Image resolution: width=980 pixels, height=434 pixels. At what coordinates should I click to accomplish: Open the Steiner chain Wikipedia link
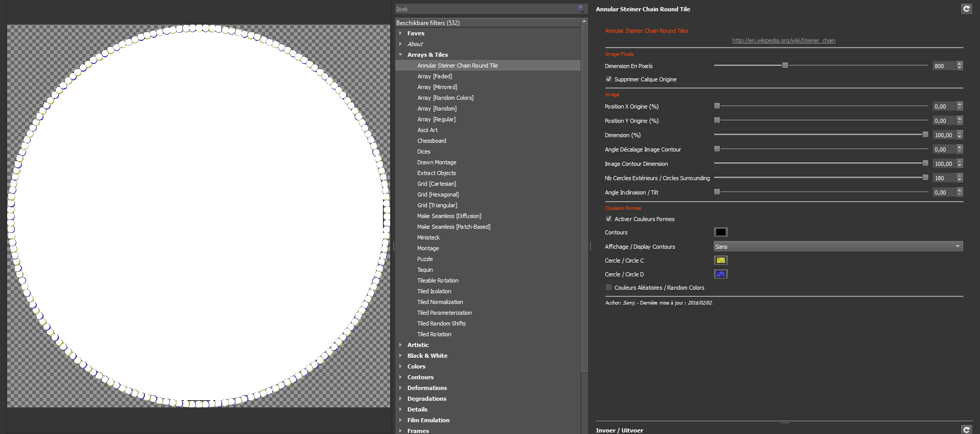click(x=783, y=40)
